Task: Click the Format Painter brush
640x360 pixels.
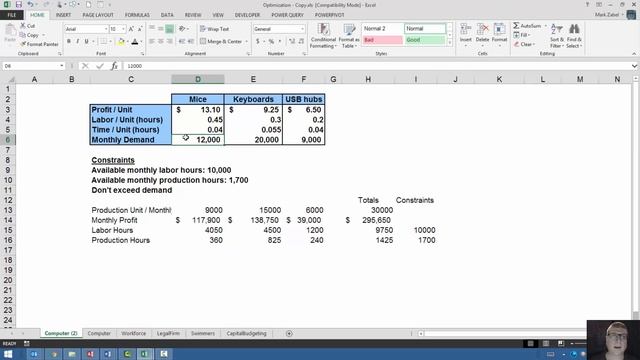Action: [x=39, y=44]
